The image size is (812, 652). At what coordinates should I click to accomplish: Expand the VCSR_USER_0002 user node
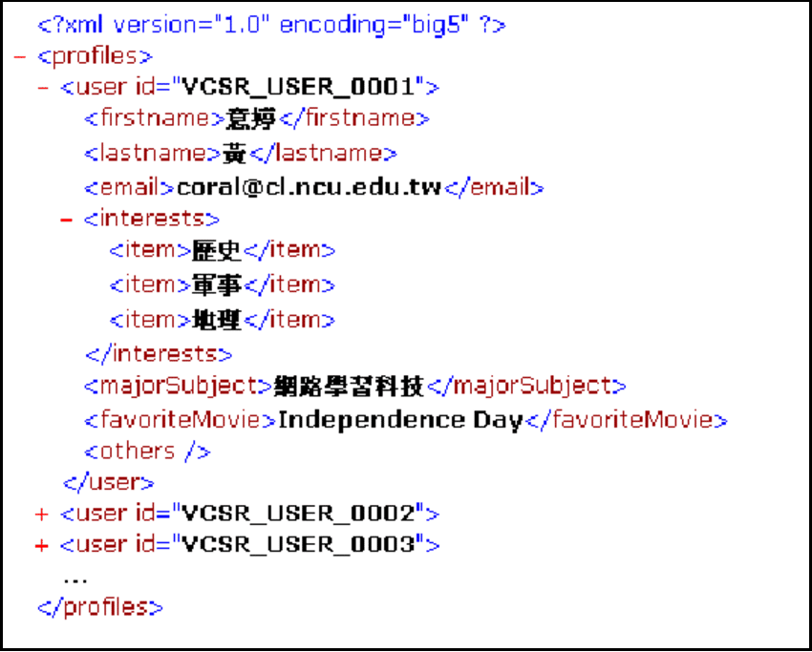pyautogui.click(x=41, y=515)
